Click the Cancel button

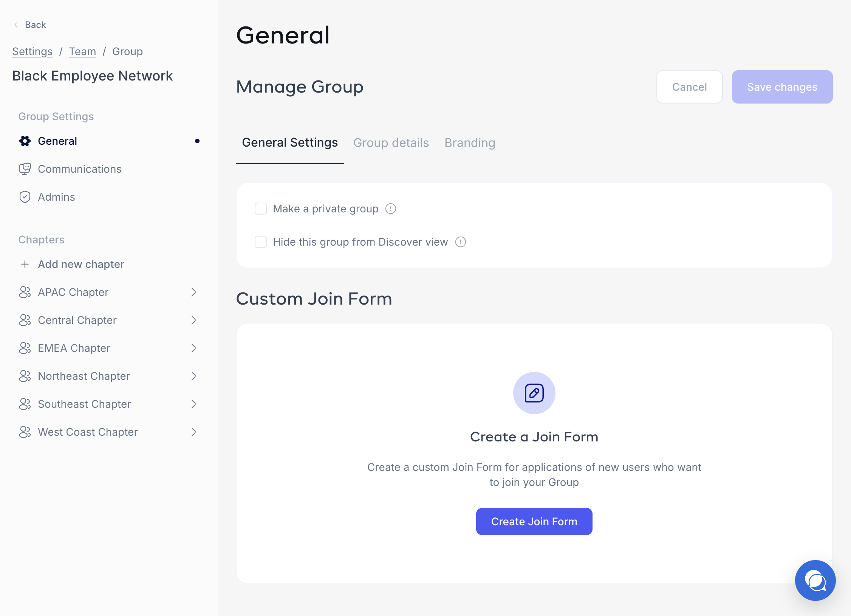[689, 87]
